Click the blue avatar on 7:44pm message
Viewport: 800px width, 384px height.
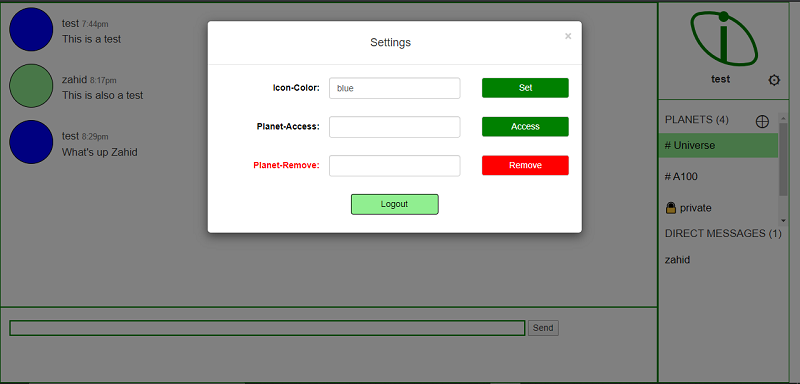(31, 29)
